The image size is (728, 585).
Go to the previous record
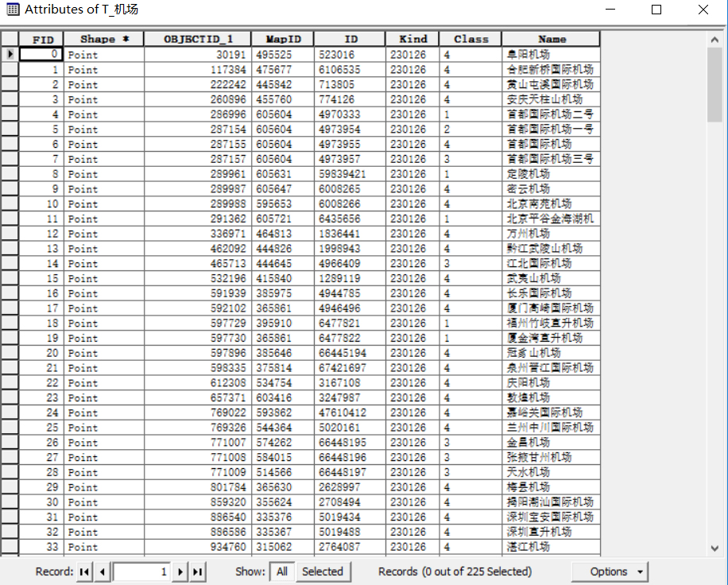[x=103, y=571]
